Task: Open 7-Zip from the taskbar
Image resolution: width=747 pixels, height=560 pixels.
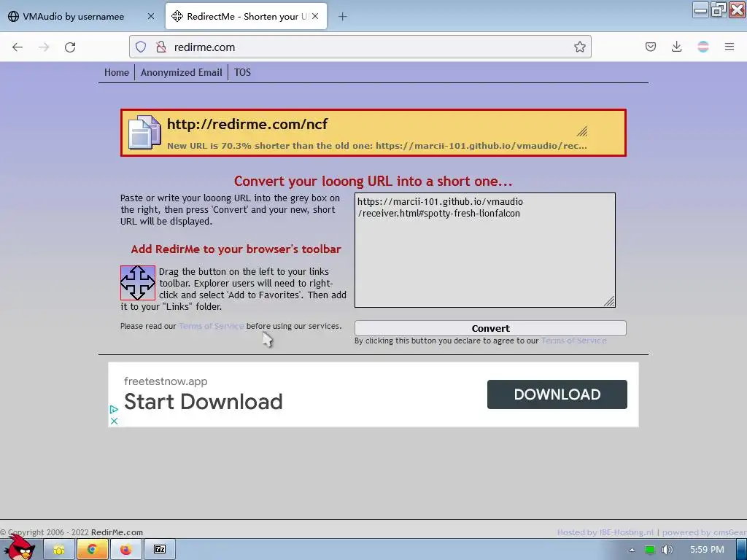Action: coord(160,550)
